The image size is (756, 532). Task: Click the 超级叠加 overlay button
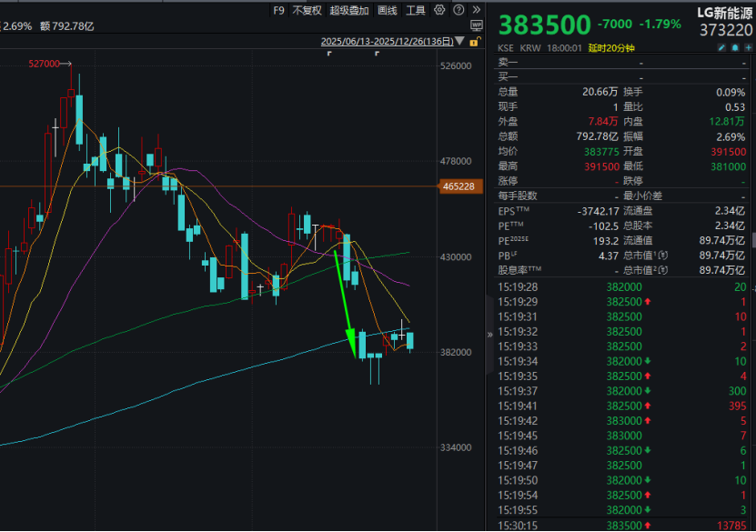pos(349,10)
